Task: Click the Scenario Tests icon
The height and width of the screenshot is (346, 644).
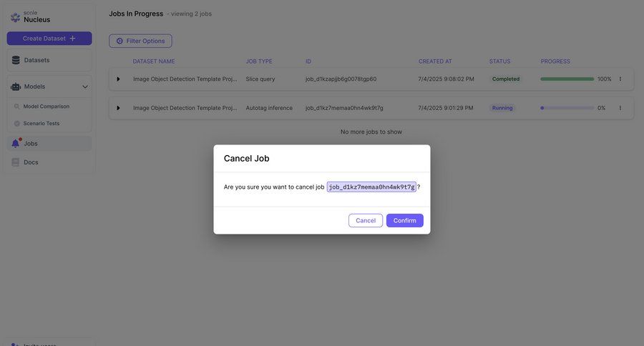Action: click(17, 123)
